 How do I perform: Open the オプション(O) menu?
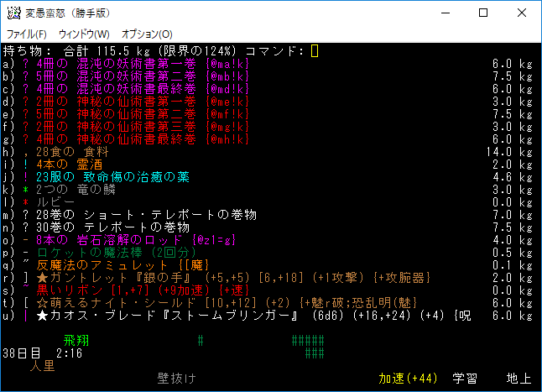(147, 34)
